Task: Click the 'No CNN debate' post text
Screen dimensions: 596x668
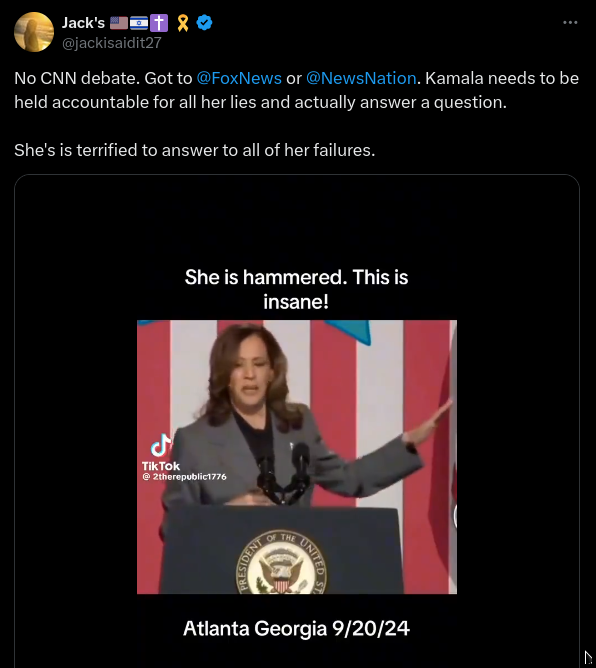Action: tap(297, 90)
